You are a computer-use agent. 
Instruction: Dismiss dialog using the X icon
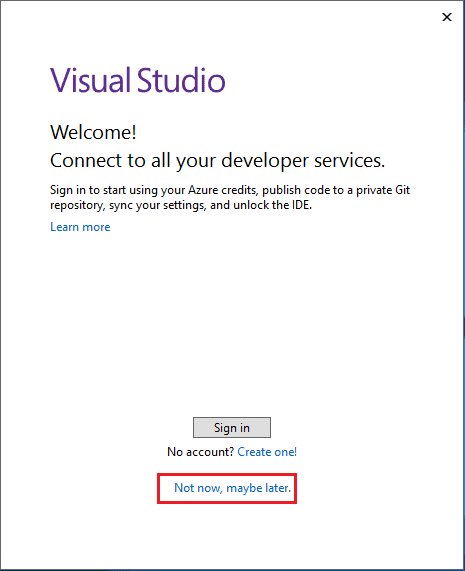click(446, 17)
